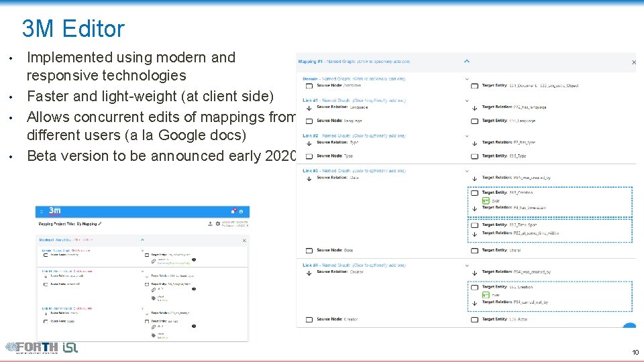Click green variable icon in Link #3 block

tap(486, 200)
